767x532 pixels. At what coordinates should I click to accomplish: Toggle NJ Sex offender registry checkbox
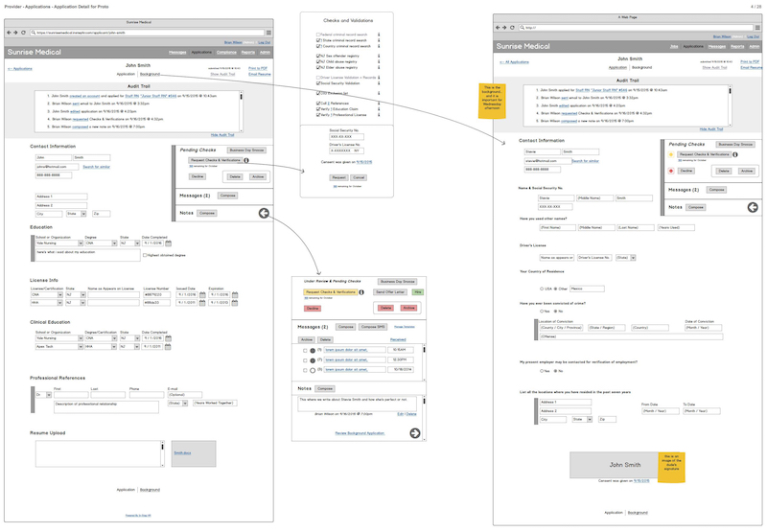pyautogui.click(x=318, y=57)
